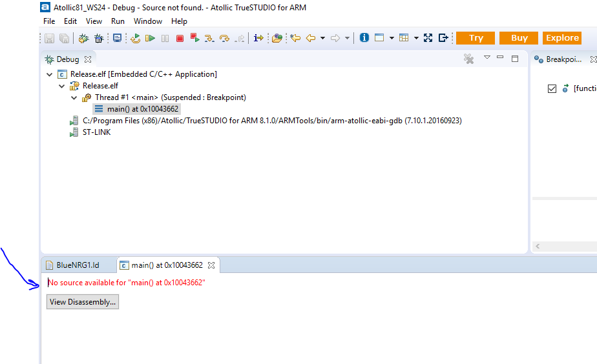This screenshot has height=364, width=597.
Task: Click the bug-shaped Debug launch icon
Action: (x=84, y=38)
